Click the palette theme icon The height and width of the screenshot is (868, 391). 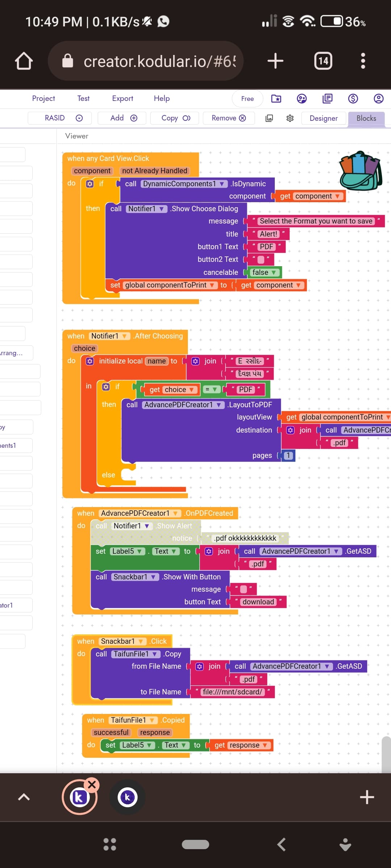[302, 98]
